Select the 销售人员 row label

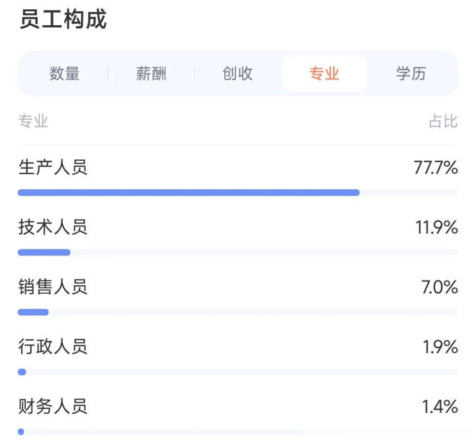click(53, 287)
